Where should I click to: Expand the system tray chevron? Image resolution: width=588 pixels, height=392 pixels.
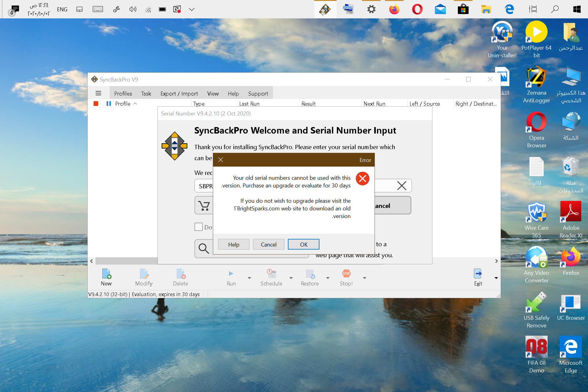(x=192, y=9)
